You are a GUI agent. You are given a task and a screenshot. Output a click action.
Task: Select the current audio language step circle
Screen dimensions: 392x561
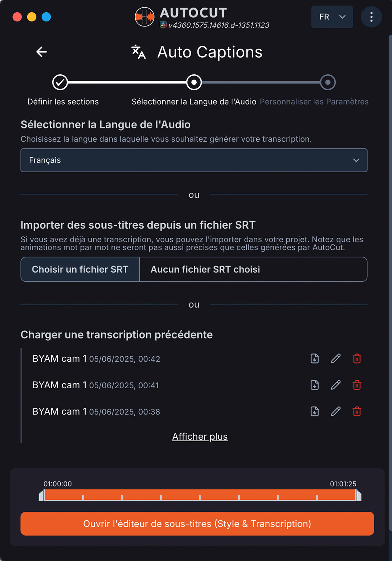point(194,82)
